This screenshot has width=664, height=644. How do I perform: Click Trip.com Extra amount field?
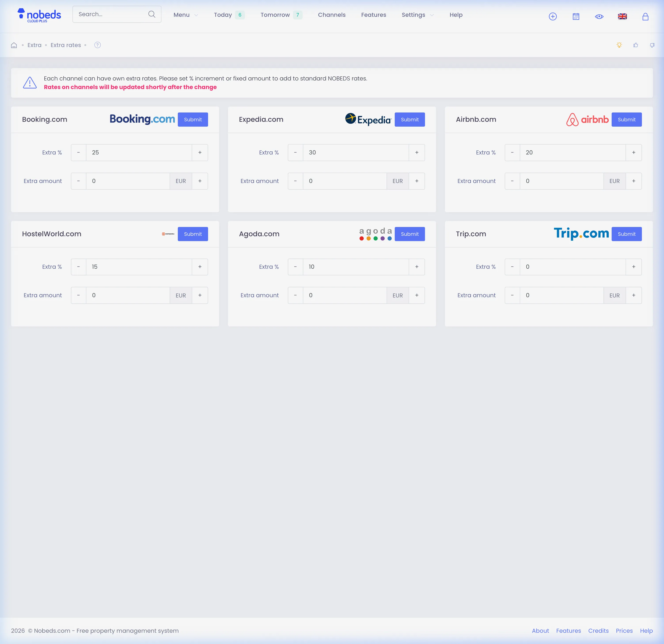coord(562,295)
